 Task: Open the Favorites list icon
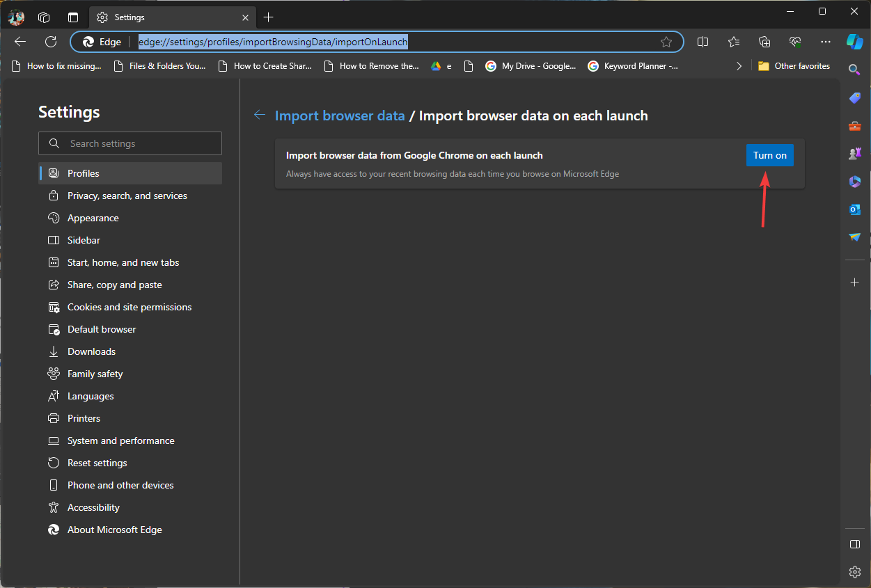tap(734, 42)
